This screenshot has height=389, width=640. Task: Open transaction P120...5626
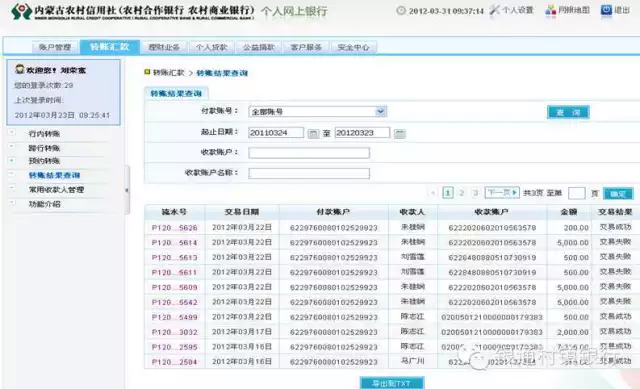tap(175, 228)
